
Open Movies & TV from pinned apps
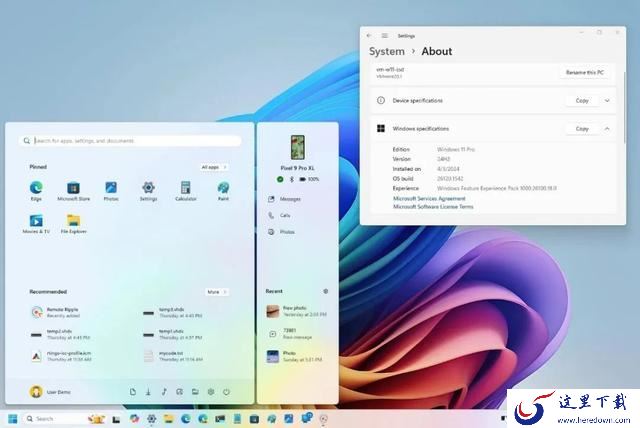click(36, 224)
